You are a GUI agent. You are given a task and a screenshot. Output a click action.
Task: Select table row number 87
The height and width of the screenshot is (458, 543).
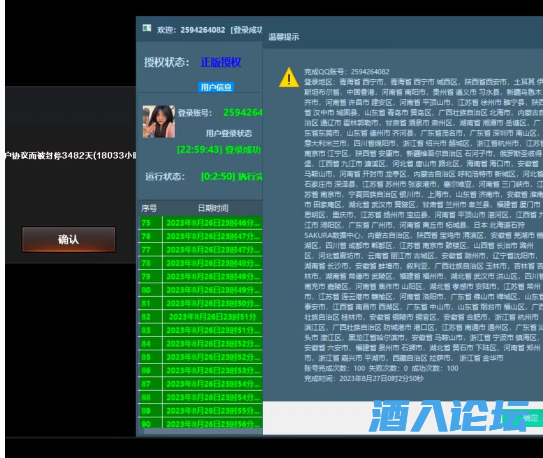point(201,384)
